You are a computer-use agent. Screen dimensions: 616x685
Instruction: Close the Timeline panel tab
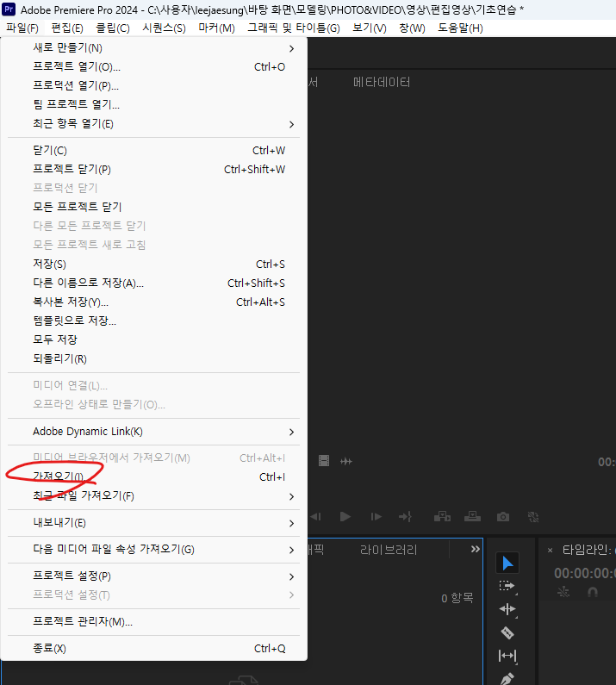[x=550, y=551]
